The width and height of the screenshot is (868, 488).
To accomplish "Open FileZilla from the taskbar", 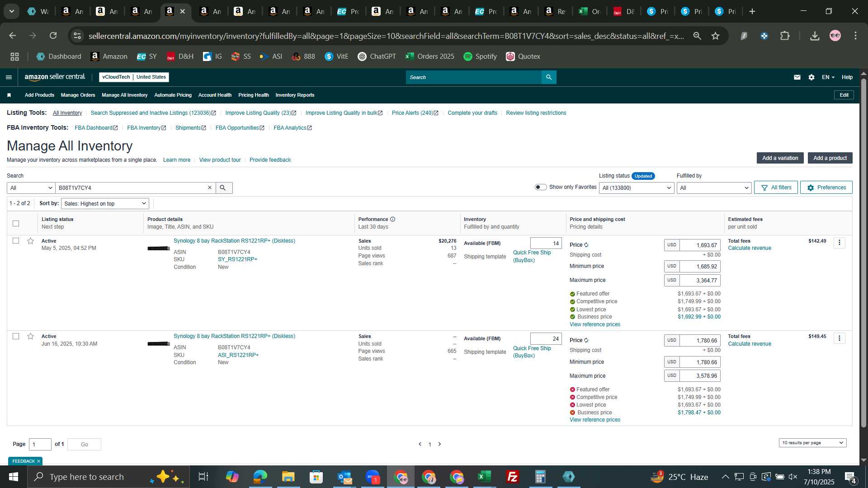I will point(512,477).
